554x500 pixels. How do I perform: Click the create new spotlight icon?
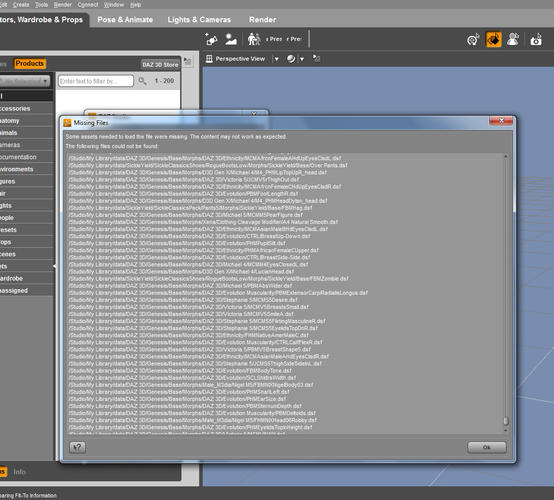point(211,39)
